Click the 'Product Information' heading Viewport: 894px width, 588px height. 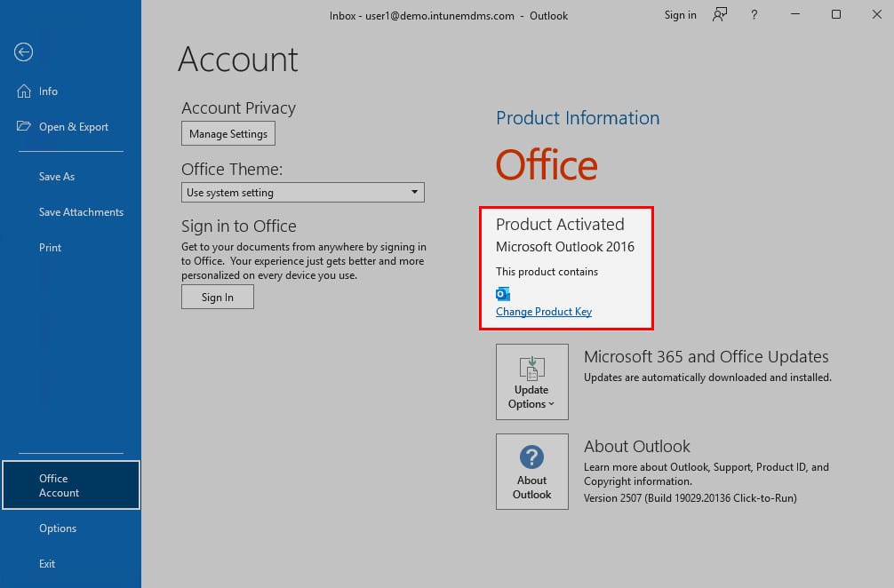pos(578,118)
